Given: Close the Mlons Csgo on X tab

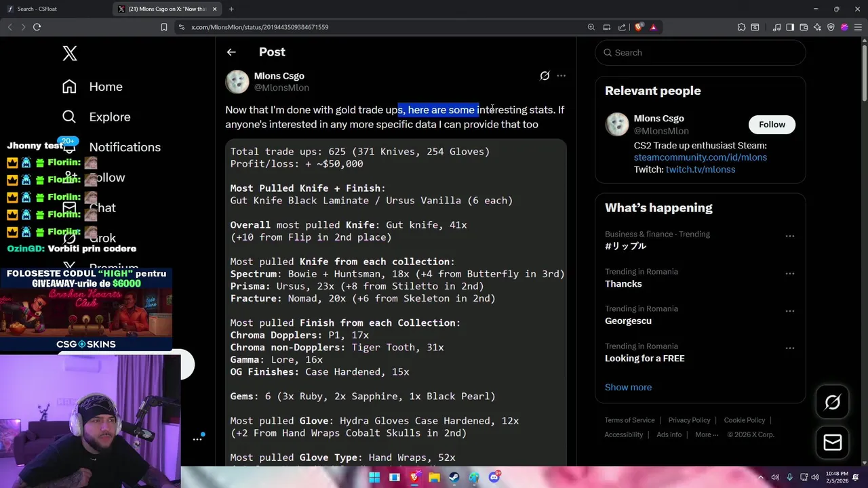Looking at the screenshot, I should 215,9.
